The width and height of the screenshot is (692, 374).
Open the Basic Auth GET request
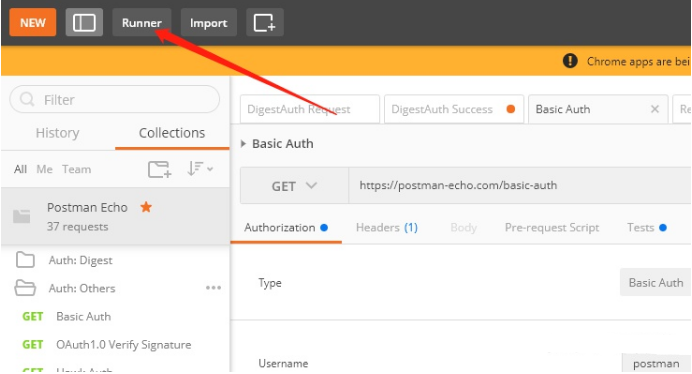83,317
